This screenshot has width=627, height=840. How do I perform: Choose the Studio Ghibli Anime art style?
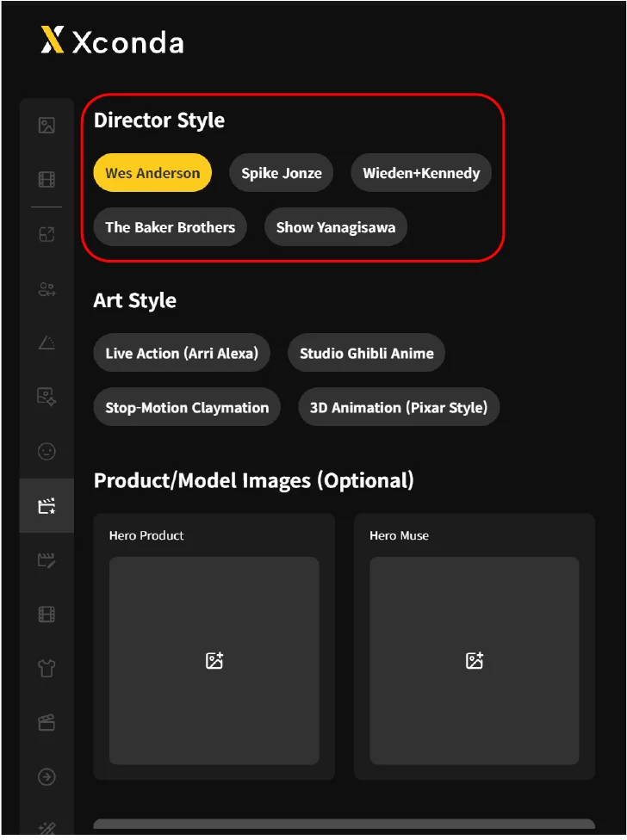click(367, 353)
